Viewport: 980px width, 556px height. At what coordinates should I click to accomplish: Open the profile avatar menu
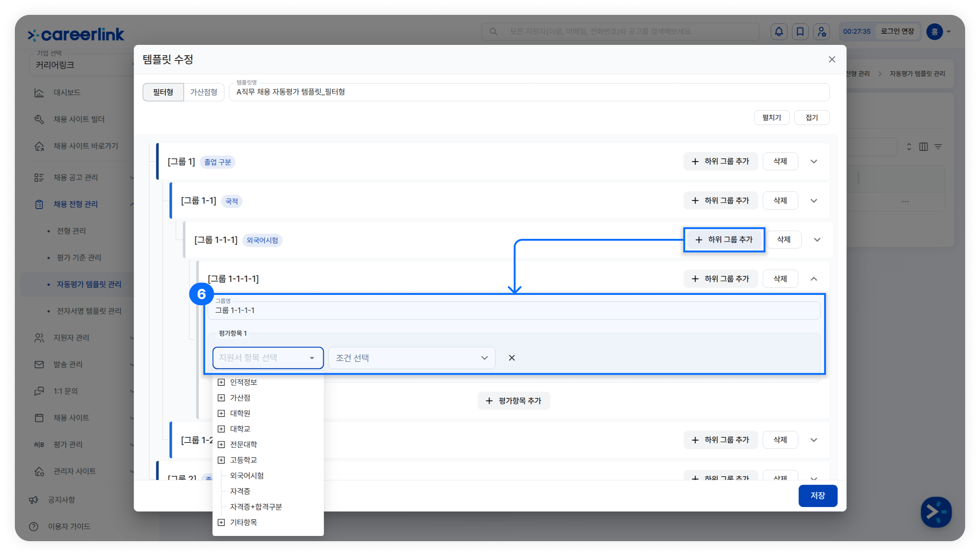click(938, 31)
